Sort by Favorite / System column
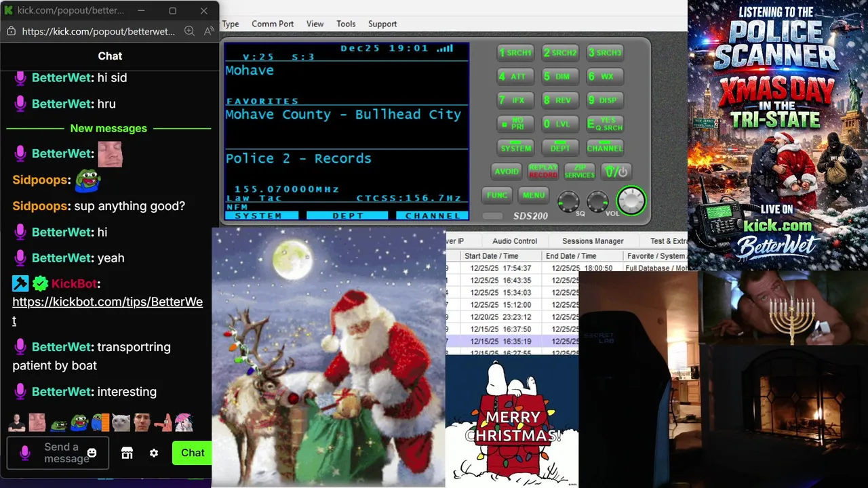Screen dimensions: 868x488 (x=656, y=256)
